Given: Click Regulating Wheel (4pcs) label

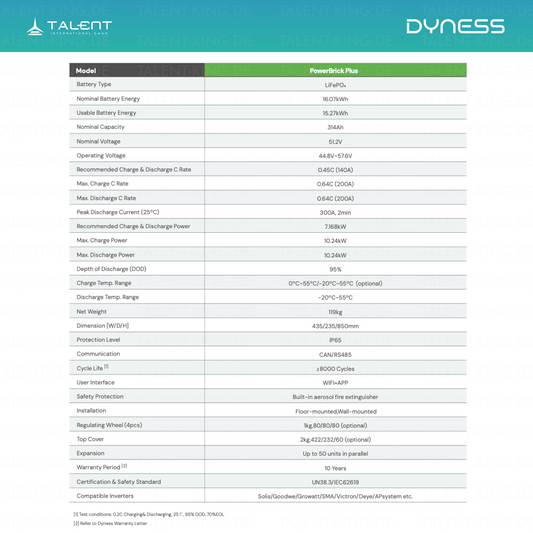Looking at the screenshot, I should click(109, 425).
